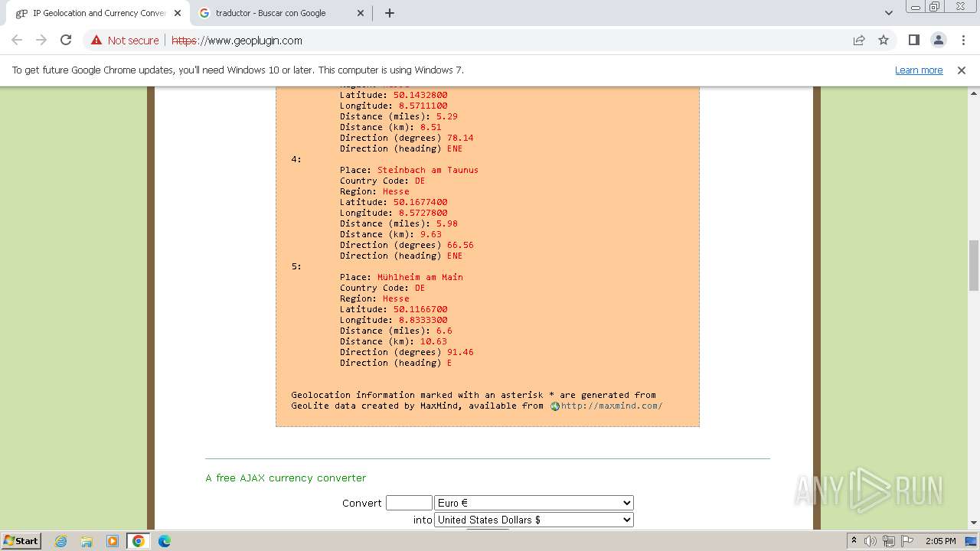Open the share page icon
Image resolution: width=980 pixels, height=551 pixels.
[859, 41]
